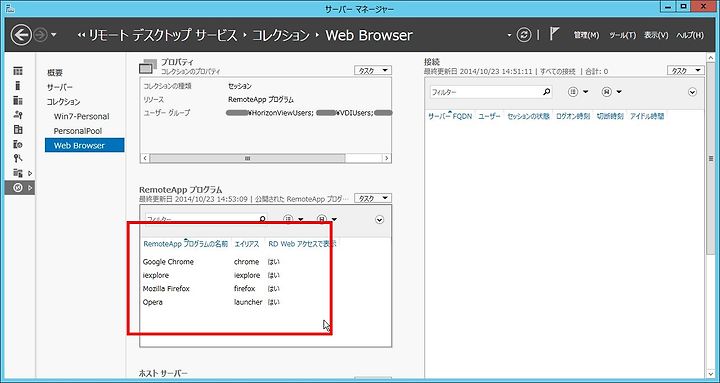Image resolution: width=720 pixels, height=383 pixels.
Task: Open the 表示(V) menu
Action: [x=656, y=35]
